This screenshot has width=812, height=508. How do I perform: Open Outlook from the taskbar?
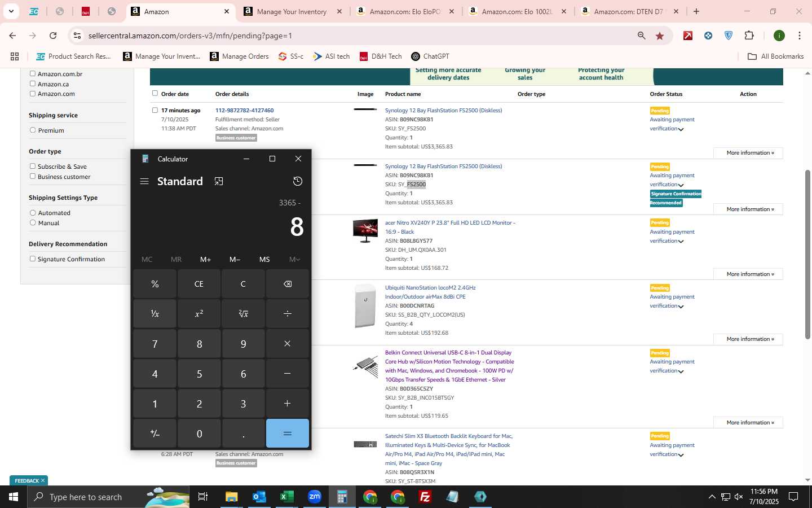(259, 497)
